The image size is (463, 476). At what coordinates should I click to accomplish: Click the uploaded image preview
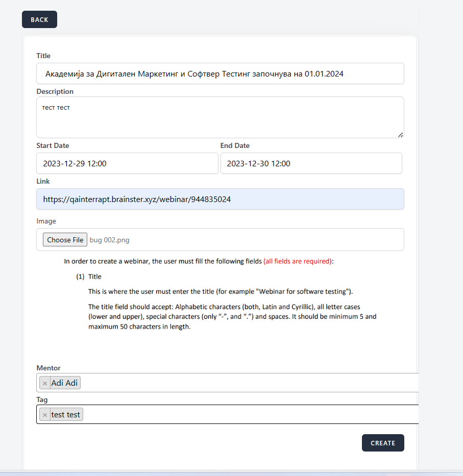(x=220, y=296)
